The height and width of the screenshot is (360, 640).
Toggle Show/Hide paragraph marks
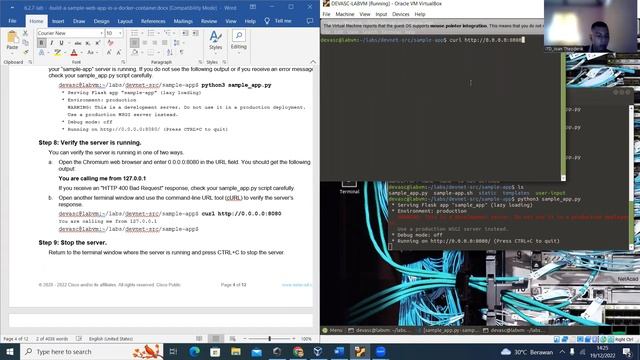pyautogui.click(x=182, y=52)
